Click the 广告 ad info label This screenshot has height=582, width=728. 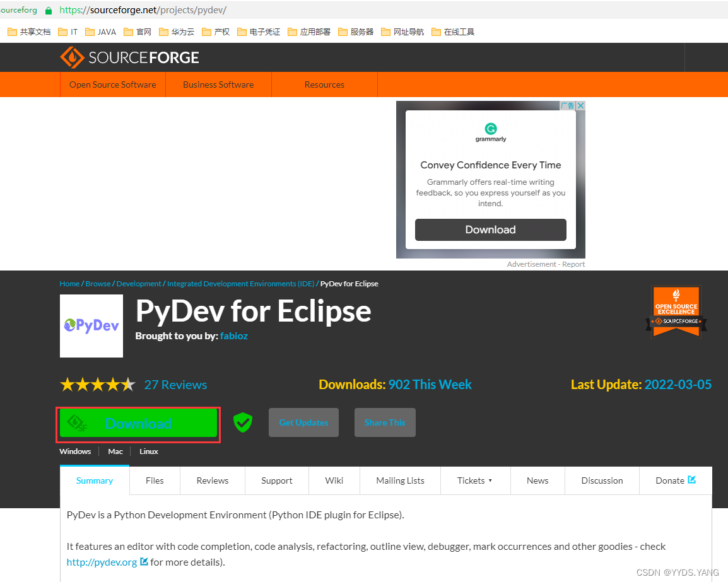pyautogui.click(x=567, y=105)
